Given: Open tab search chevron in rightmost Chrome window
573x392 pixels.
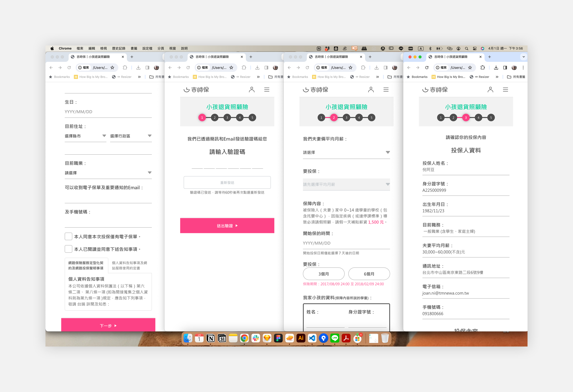Looking at the screenshot, I should [x=523, y=57].
